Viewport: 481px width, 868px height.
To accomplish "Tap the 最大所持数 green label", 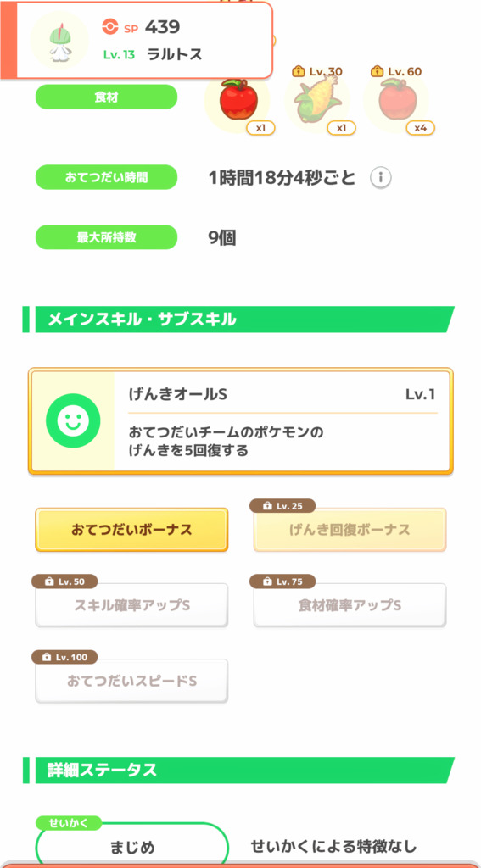I will (106, 237).
